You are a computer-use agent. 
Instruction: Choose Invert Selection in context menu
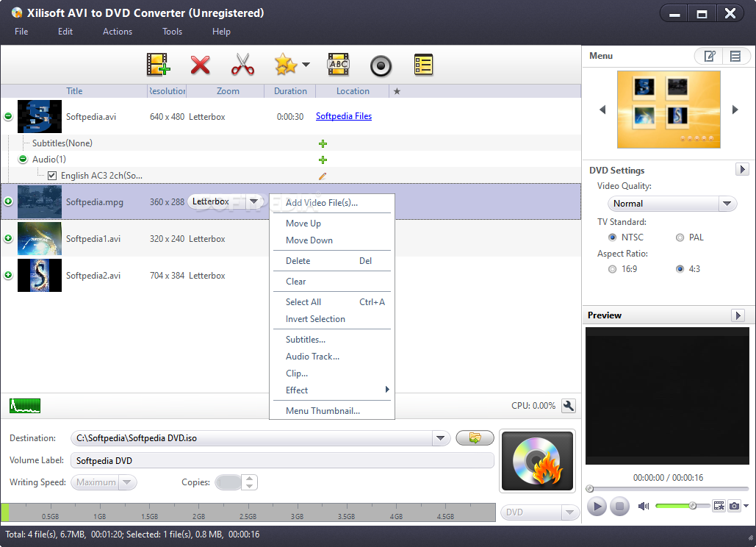(x=332, y=319)
